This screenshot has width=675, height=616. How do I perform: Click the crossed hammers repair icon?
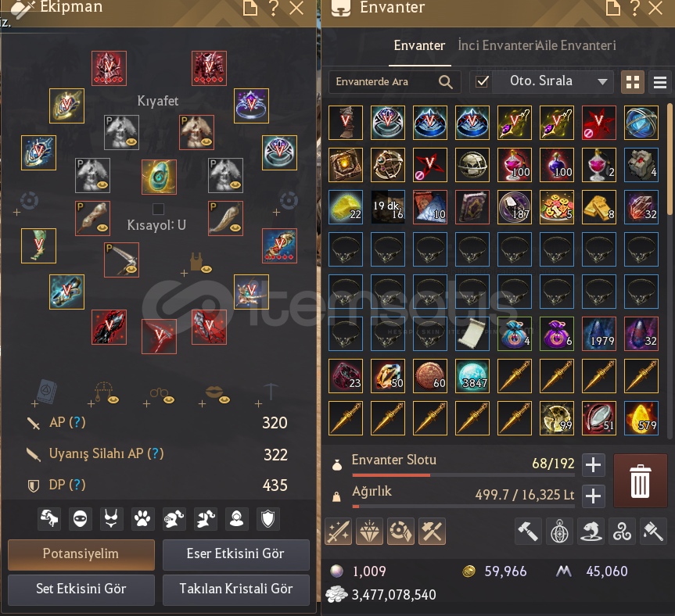pos(432,532)
